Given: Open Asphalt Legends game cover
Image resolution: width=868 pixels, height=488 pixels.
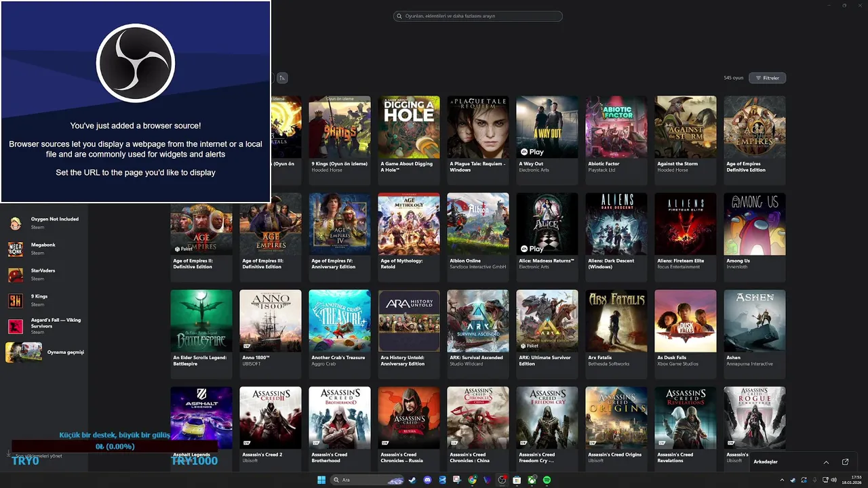Looking at the screenshot, I should pyautogui.click(x=201, y=418).
